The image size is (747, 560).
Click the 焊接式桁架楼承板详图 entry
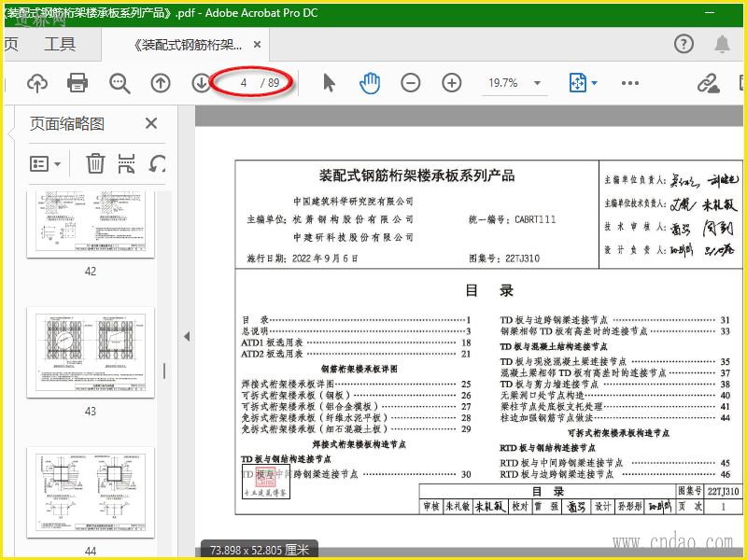tap(356, 384)
